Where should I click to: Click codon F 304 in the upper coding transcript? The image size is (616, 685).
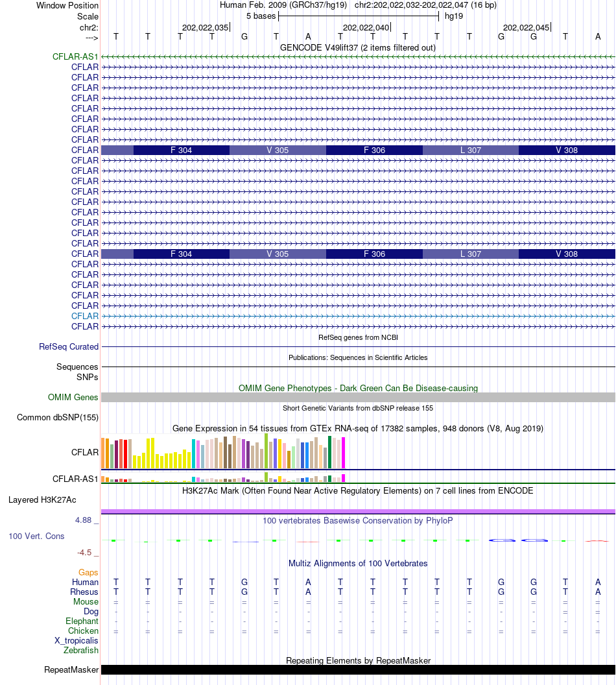click(x=181, y=150)
